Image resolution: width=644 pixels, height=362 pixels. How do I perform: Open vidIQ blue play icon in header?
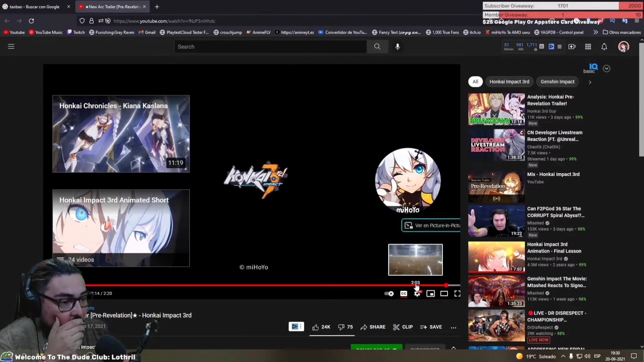[x=551, y=47]
